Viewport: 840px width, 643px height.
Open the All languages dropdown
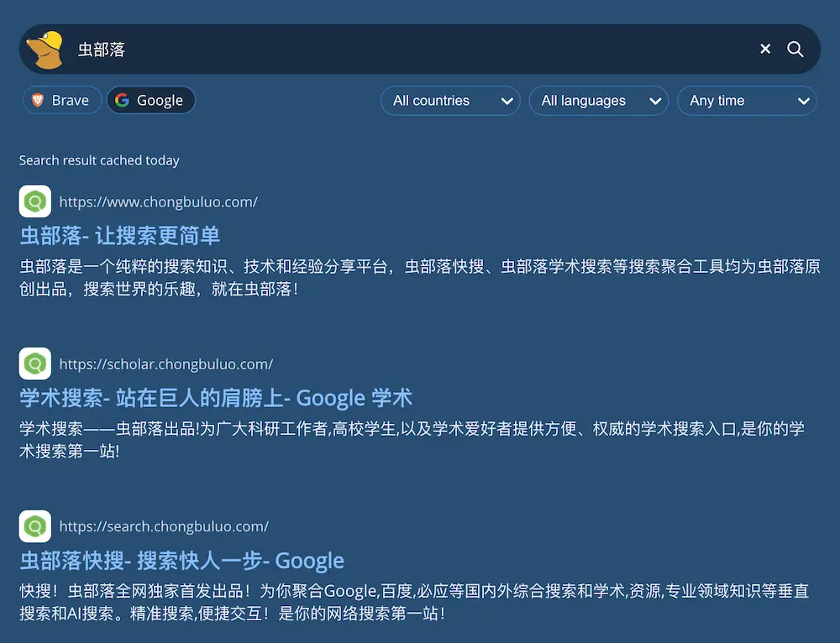[598, 101]
